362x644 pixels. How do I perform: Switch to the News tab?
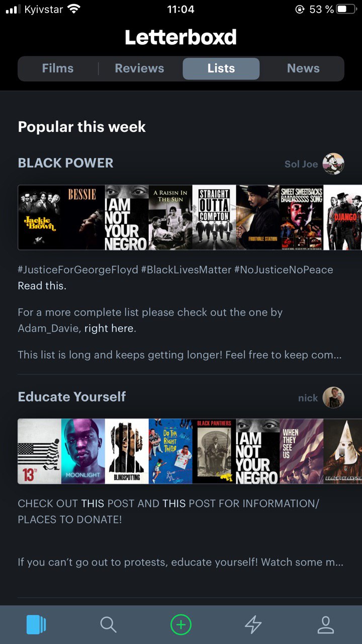pos(303,68)
